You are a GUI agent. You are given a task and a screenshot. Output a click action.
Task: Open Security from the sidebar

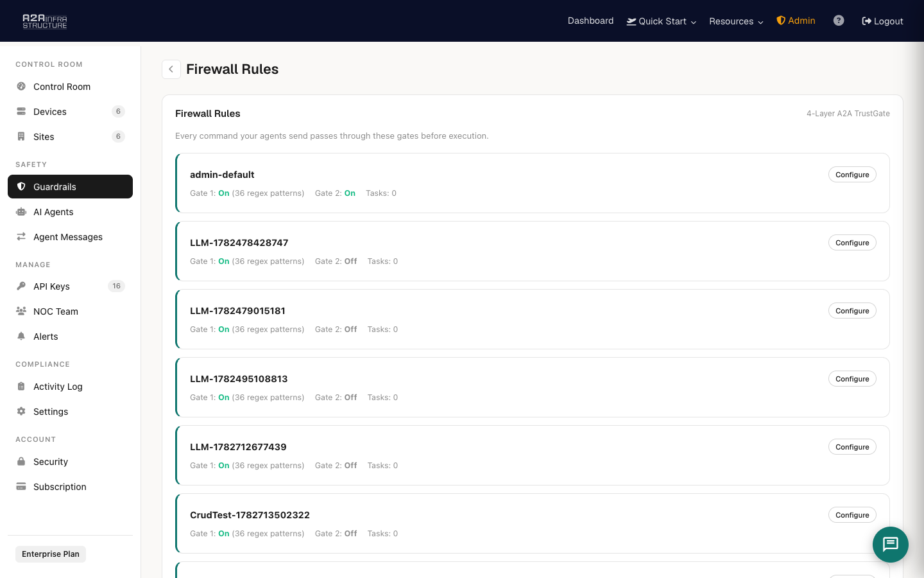click(x=70, y=462)
